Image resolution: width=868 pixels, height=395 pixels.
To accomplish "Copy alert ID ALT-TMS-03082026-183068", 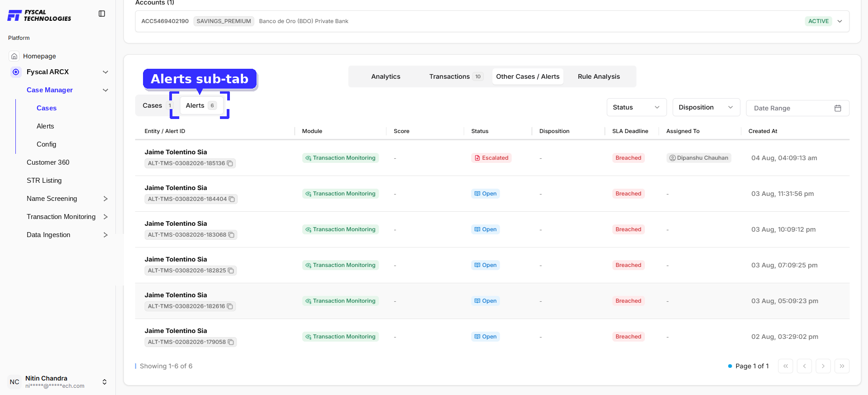I will 231,235.
